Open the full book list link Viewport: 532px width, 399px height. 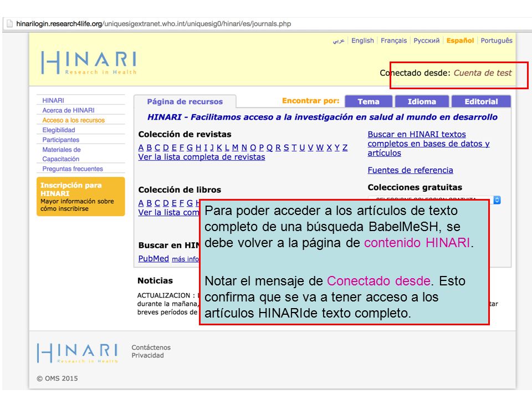pos(168,213)
